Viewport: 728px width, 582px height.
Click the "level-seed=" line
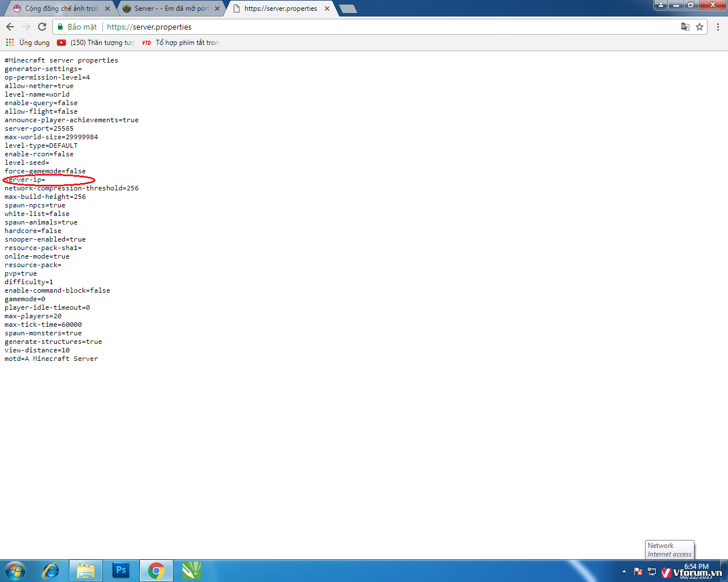(27, 163)
